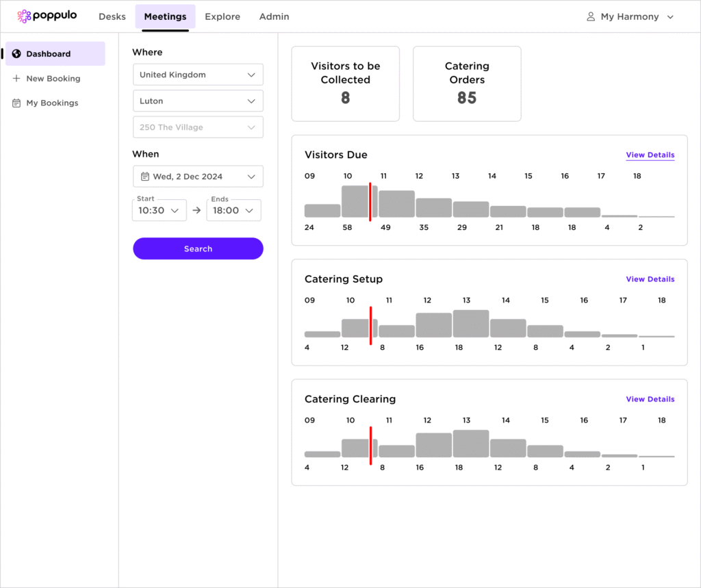This screenshot has width=701, height=588.
Task: Click the red time marker in Visitors Due chart
Action: [370, 202]
